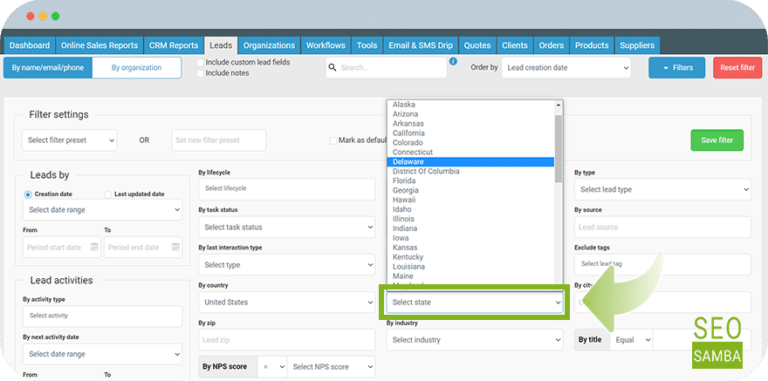This screenshot has height=381, width=768.
Task: Open Tools tab
Action: click(x=367, y=46)
